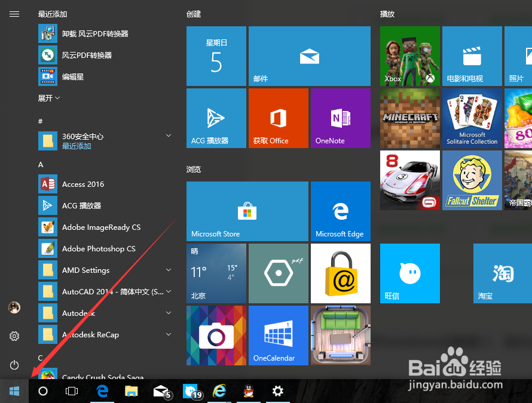Screen dimensions: 532x403
Task: Click the 播放 group title
Action: tap(387, 14)
